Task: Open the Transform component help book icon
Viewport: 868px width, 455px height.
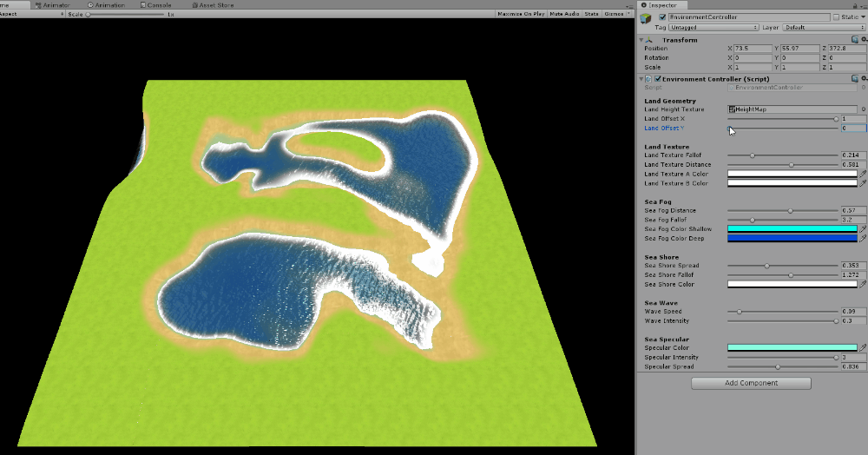Action: 855,40
